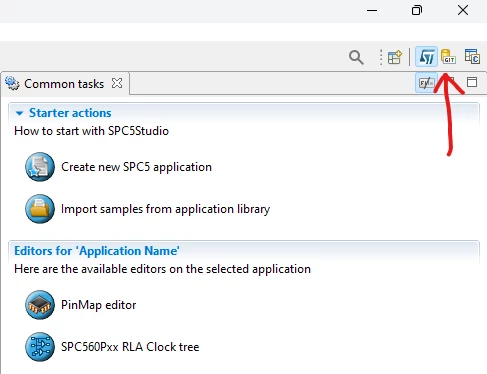
Task: Click the Clock tree logic-gates icon
Action: coord(40,347)
